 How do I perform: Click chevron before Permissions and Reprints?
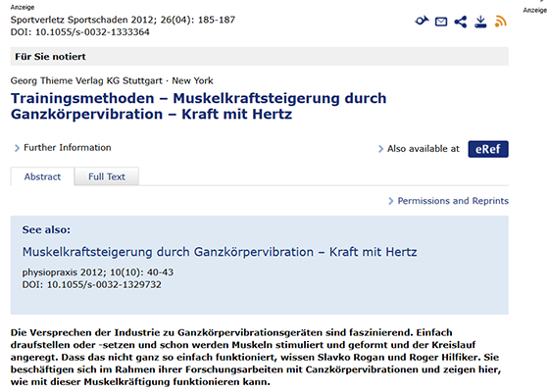(x=391, y=201)
